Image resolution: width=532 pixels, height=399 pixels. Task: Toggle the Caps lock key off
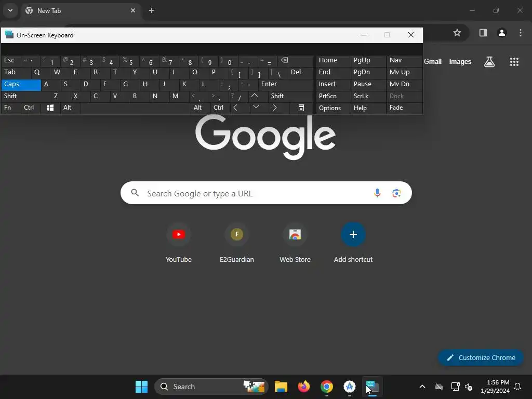click(21, 84)
